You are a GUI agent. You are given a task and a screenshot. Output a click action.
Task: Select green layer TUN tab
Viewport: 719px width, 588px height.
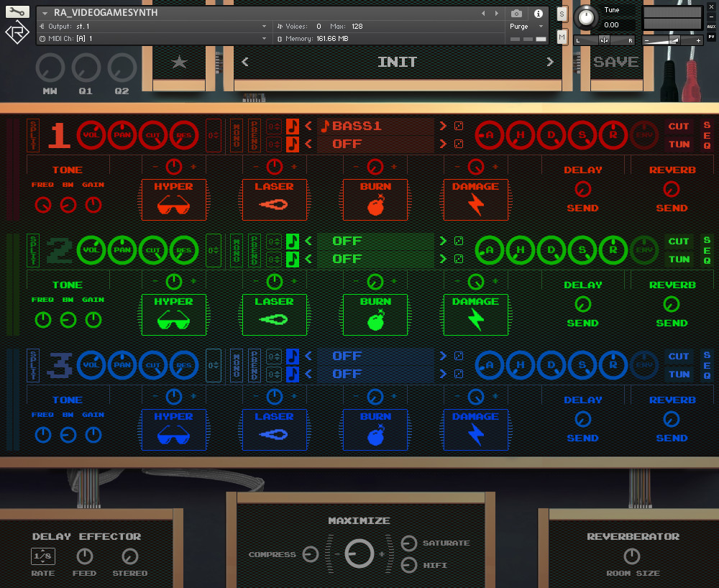[x=679, y=259]
